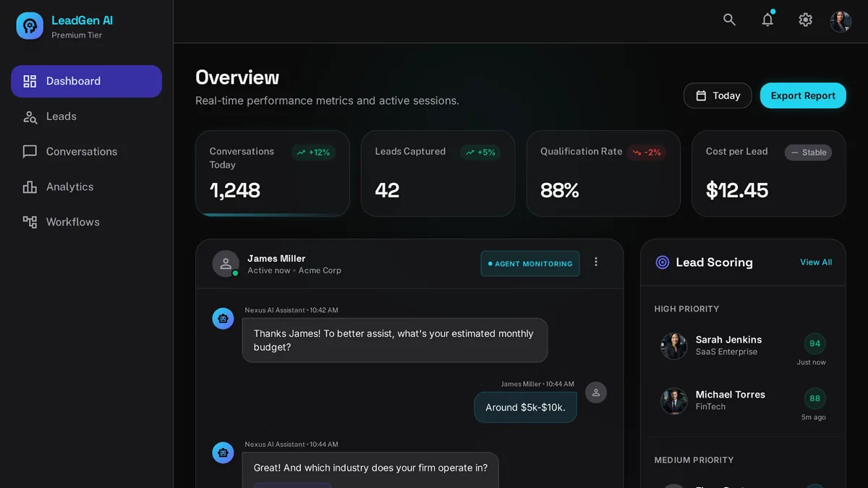The image size is (868, 488).
Task: Select the 42 leads captured value
Action: 387,190
